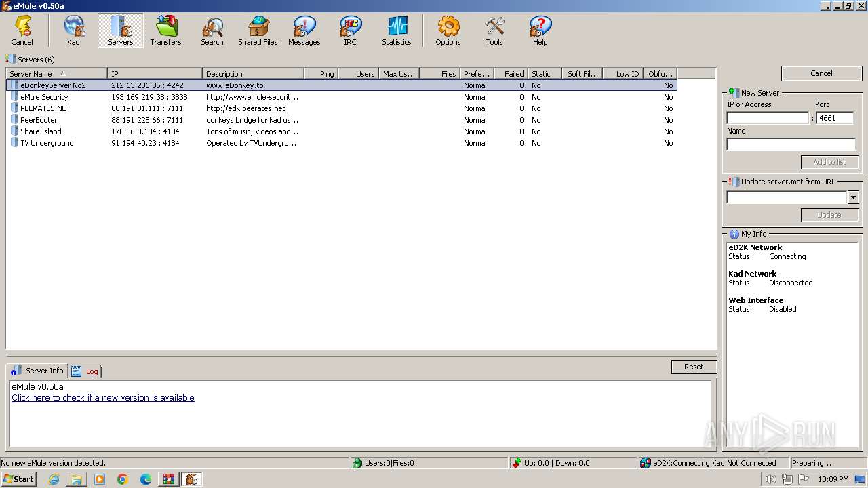
Task: Sort servers by Static column header
Action: (545, 73)
